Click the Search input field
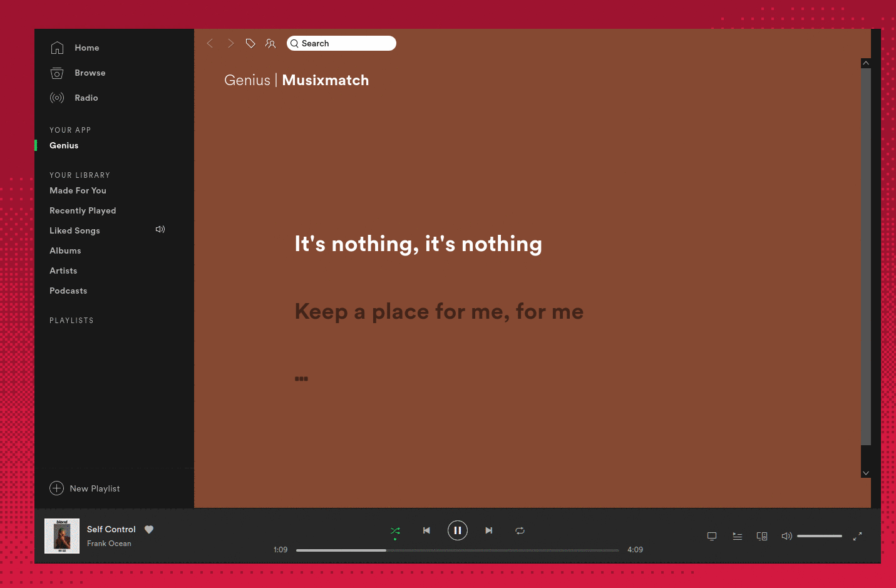The image size is (896, 588). [341, 43]
